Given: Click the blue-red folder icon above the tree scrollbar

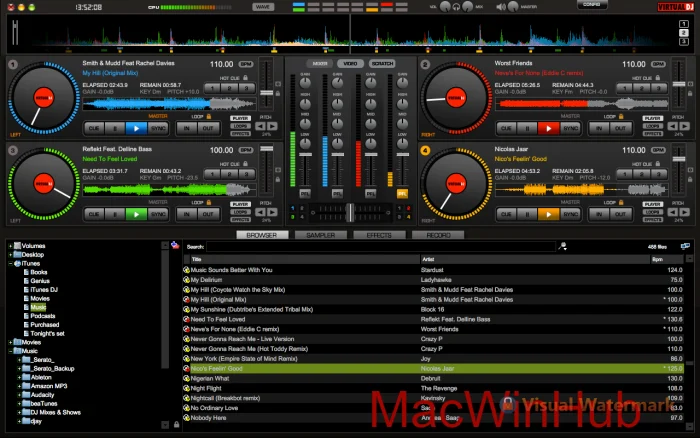Looking at the screenshot, I should pyautogui.click(x=175, y=245).
